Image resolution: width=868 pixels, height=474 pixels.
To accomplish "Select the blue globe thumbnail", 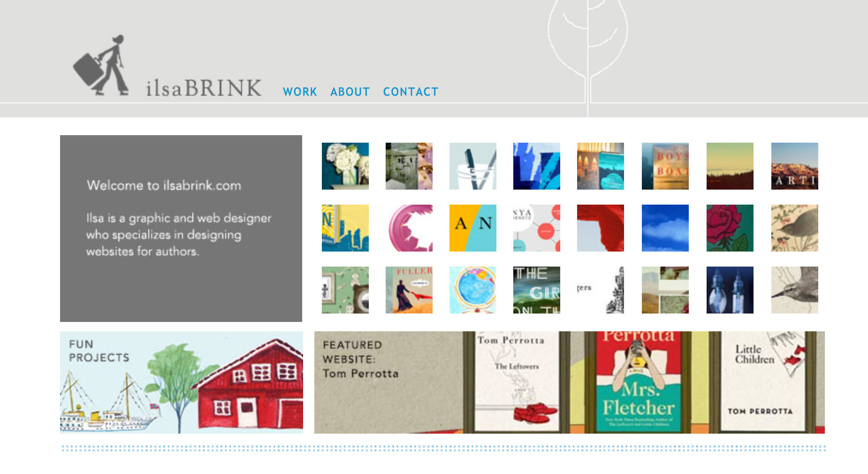I will tap(473, 290).
